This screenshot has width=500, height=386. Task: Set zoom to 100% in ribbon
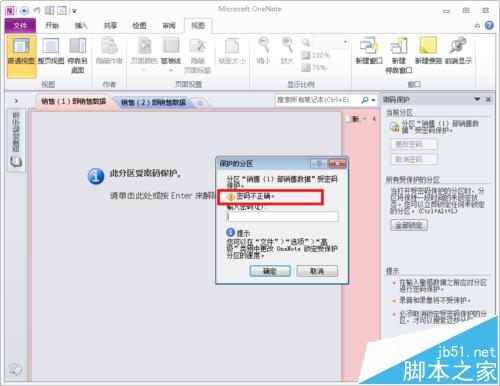pyautogui.click(x=316, y=55)
